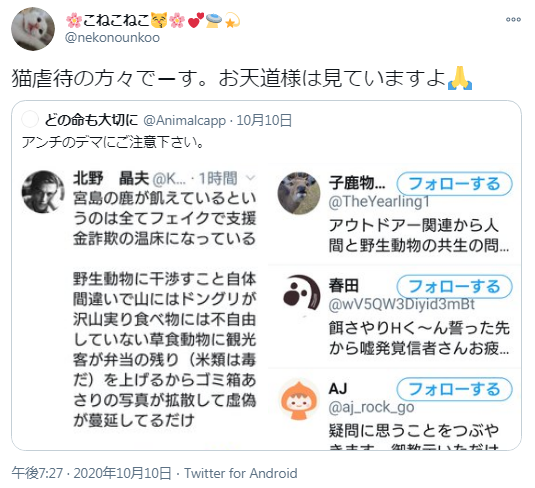Click the cat profile avatar of こねこねこ
Viewport: 535px width, 488px height.
pyautogui.click(x=33, y=29)
